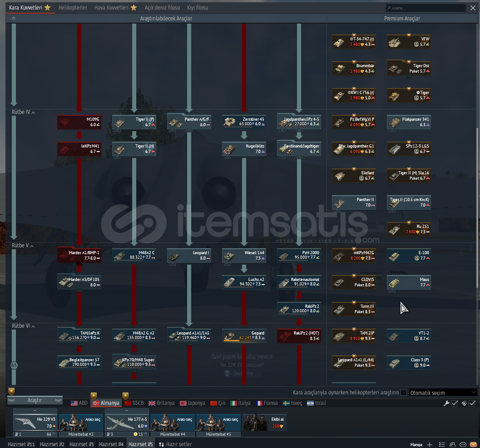Select vehicle for Mürettebat #2 slot
The height and width of the screenshot is (448, 480).
click(81, 423)
